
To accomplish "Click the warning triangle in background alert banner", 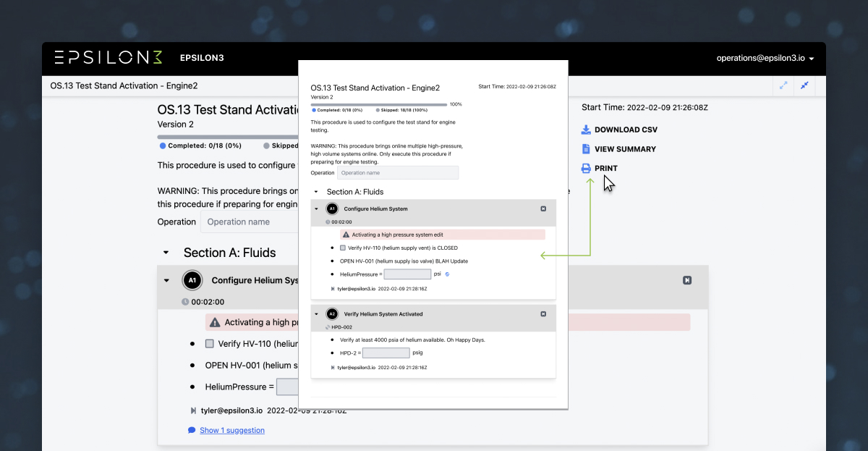I will [215, 323].
